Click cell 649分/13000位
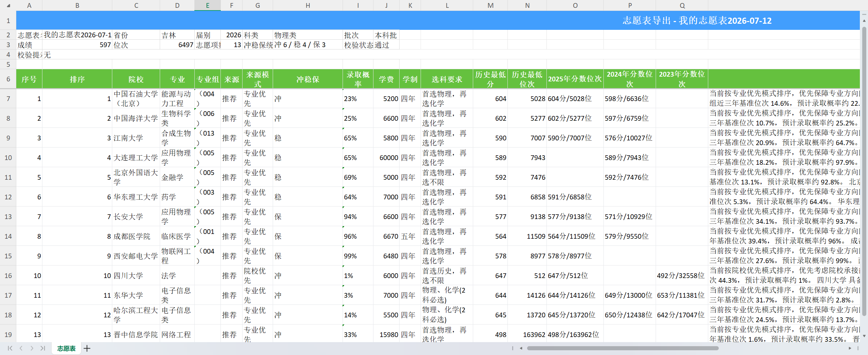This screenshot has height=355, width=868. tap(630, 295)
